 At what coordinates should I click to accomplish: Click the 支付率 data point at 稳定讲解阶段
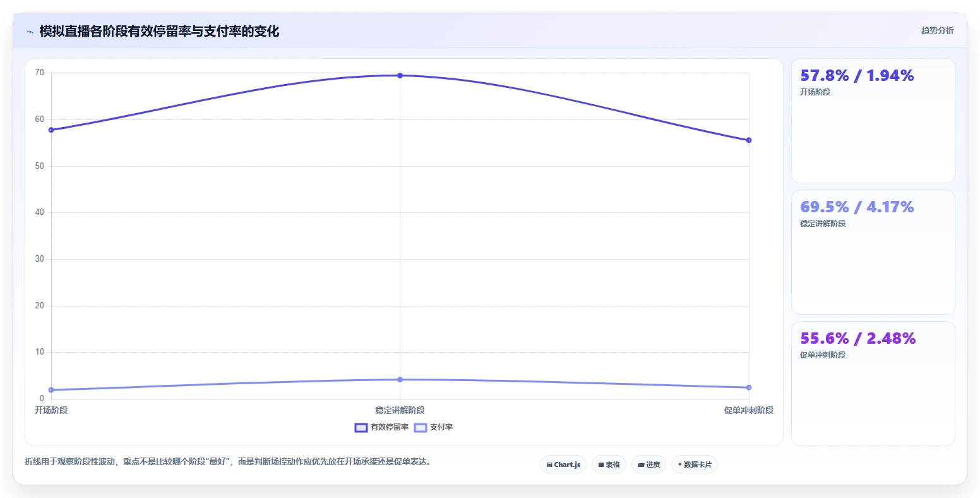(400, 379)
